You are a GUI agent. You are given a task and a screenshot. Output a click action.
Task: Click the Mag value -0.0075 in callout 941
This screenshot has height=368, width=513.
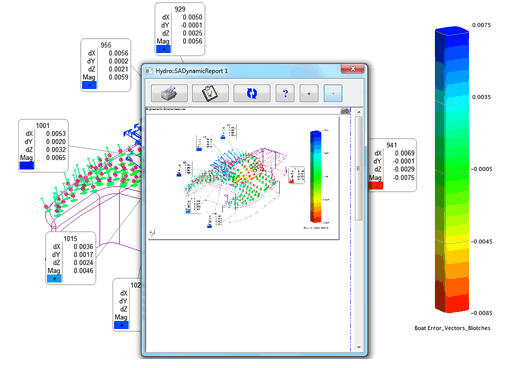[x=404, y=178]
